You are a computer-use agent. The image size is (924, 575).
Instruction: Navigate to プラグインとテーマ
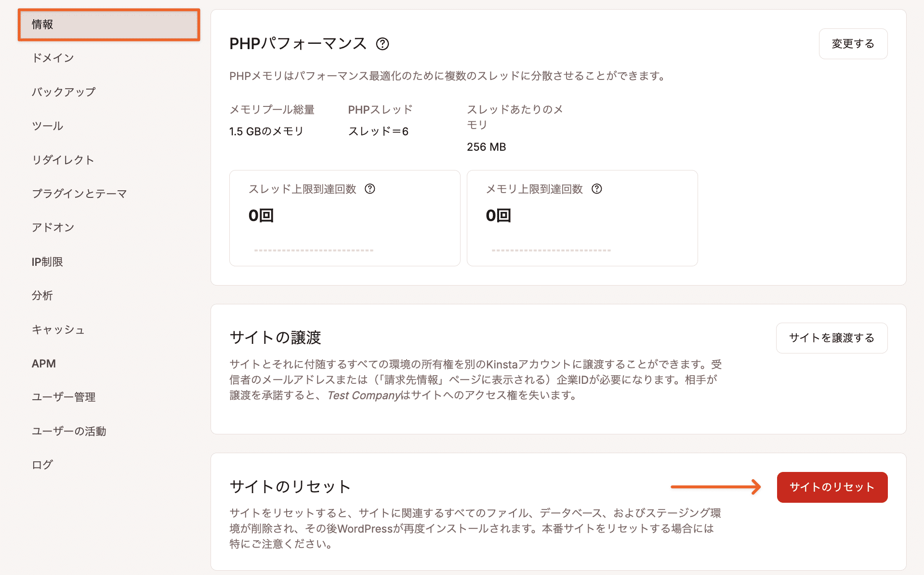[79, 194]
